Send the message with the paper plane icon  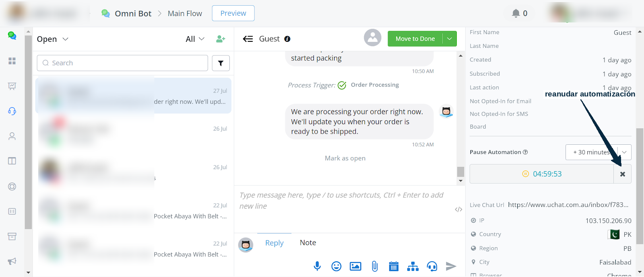coord(451,266)
